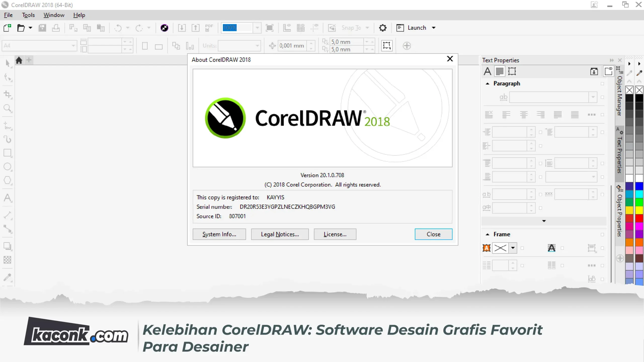Select the Crop tool in toolbox

[x=8, y=95]
